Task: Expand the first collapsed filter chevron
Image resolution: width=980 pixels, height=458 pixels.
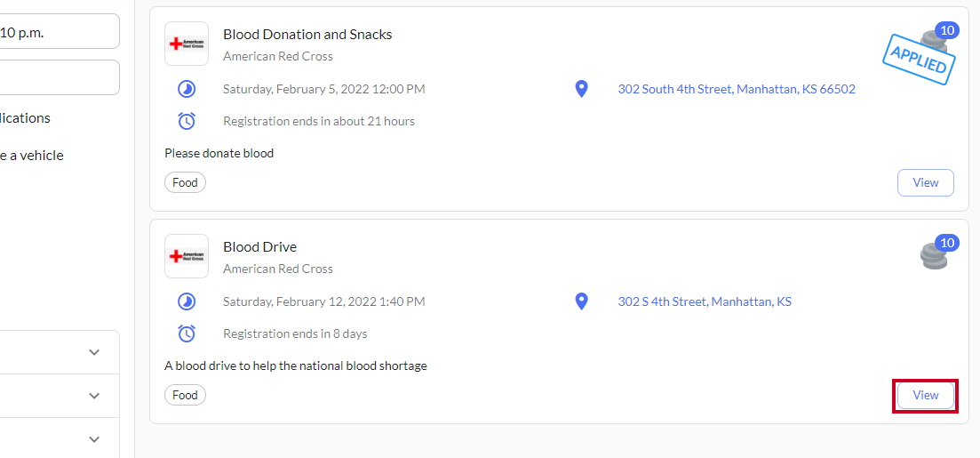Action: [x=94, y=352]
